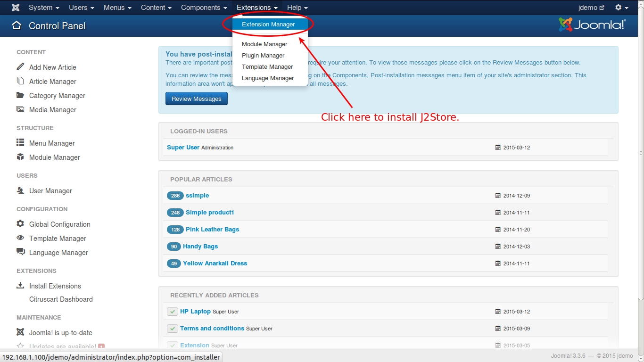This screenshot has width=644, height=362.
Task: Toggle published checkmark for HP Laptop article
Action: click(x=172, y=312)
